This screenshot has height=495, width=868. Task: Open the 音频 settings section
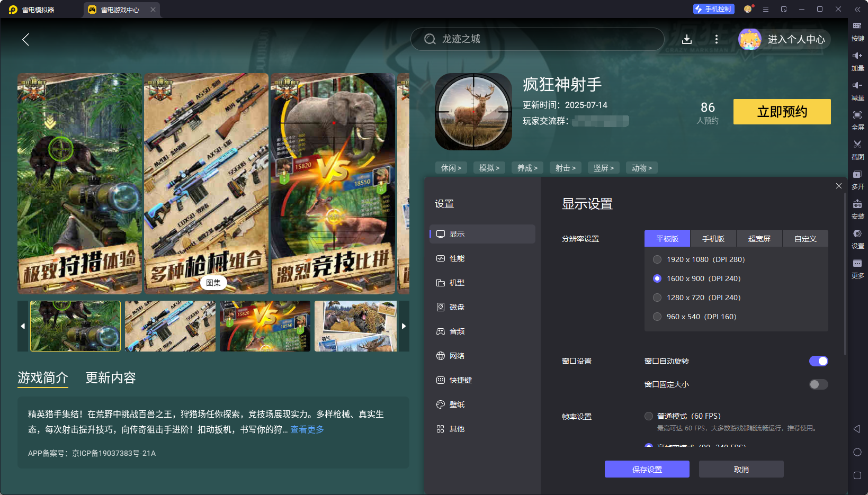[482, 331]
